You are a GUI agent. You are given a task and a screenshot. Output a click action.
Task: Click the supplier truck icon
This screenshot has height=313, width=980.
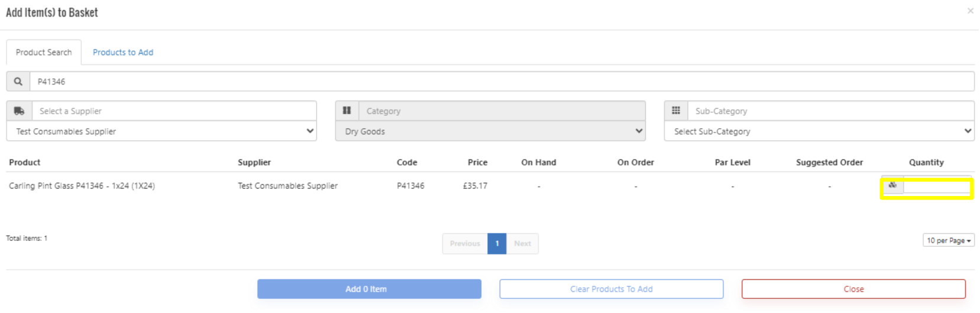tap(20, 111)
